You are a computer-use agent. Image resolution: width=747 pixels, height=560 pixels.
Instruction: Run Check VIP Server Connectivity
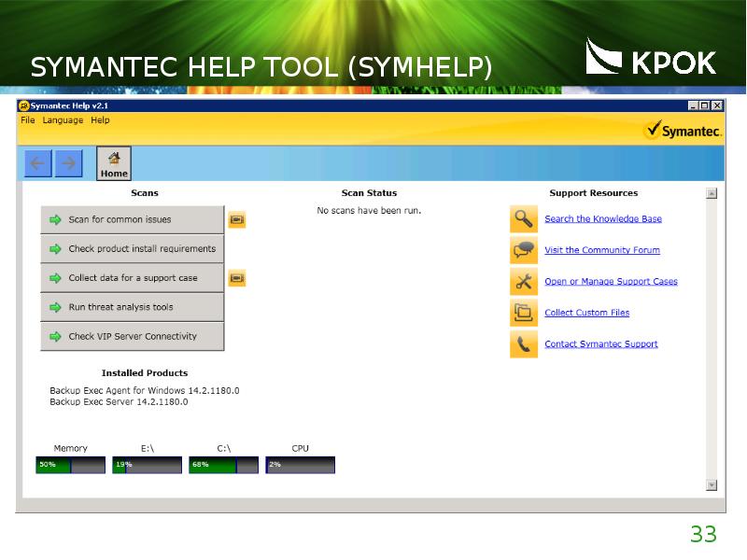pyautogui.click(x=132, y=336)
